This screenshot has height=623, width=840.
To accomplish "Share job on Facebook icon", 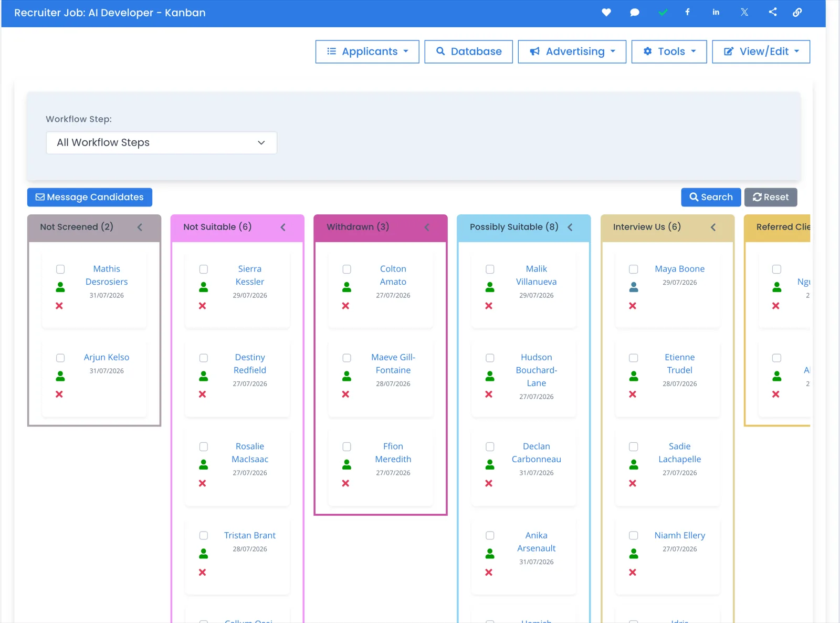I will tap(687, 12).
